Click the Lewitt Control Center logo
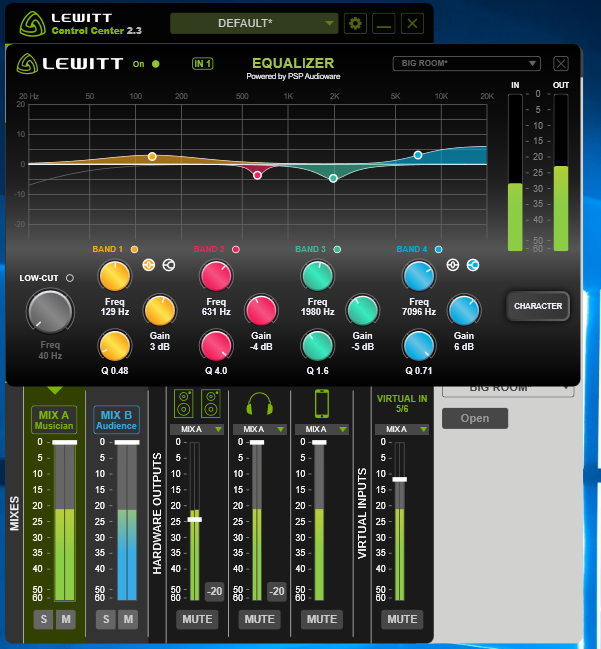This screenshot has height=649, width=601. pos(32,24)
